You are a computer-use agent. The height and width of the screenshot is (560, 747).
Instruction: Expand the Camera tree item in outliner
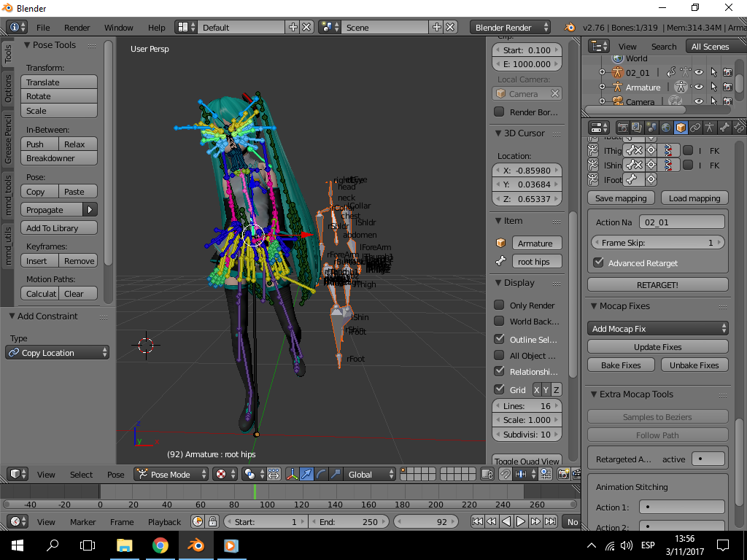[x=602, y=101]
